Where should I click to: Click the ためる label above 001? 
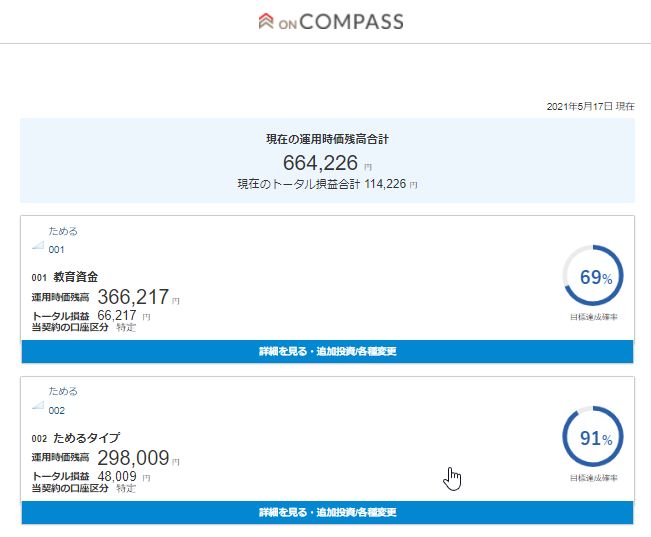pyautogui.click(x=63, y=231)
